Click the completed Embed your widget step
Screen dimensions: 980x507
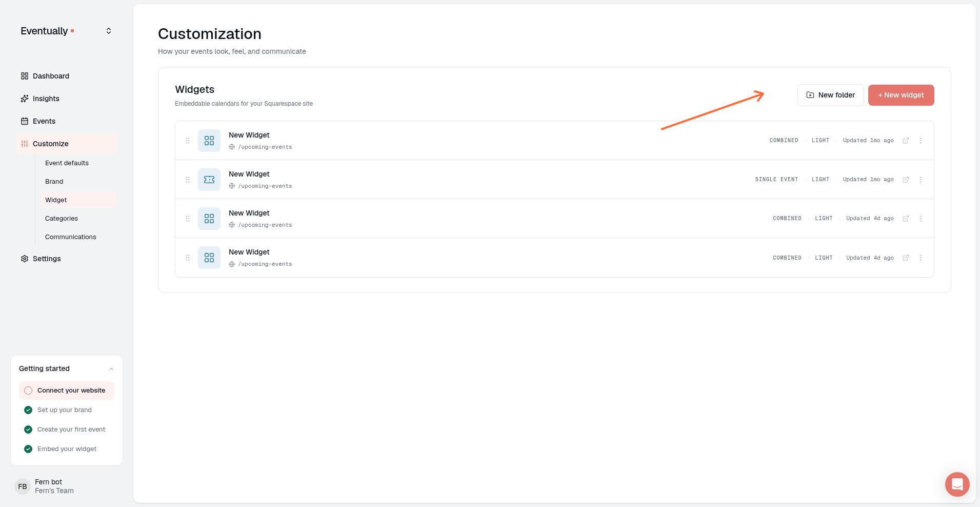point(67,449)
